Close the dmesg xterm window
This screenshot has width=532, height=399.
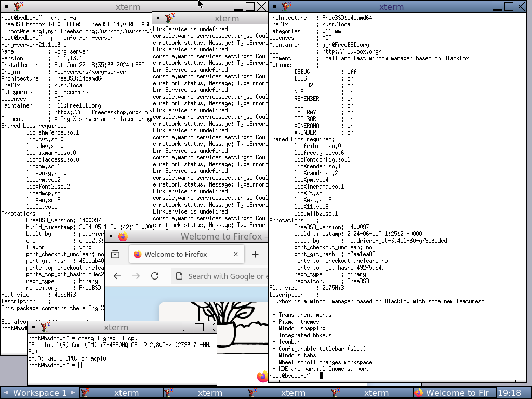click(211, 327)
